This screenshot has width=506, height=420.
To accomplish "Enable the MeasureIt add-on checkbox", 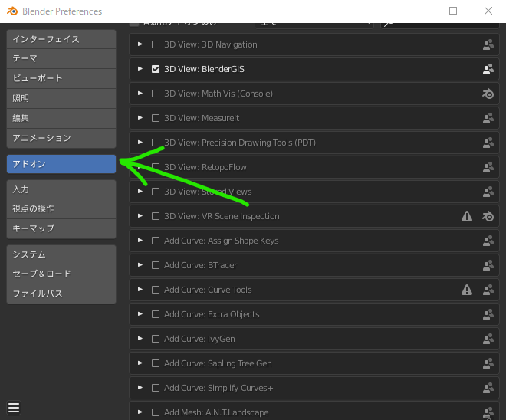I will (156, 118).
